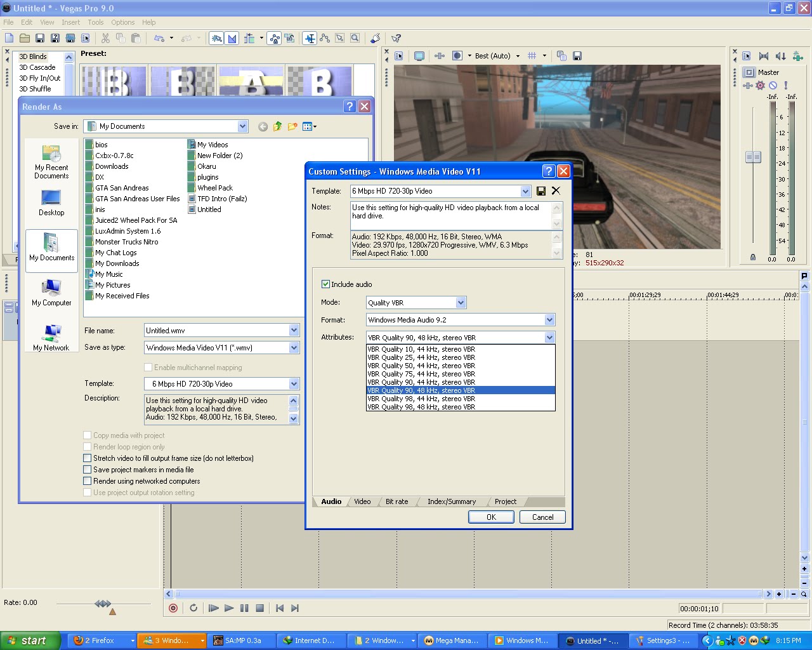The width and height of the screenshot is (812, 650).
Task: Check Render using networked computers
Action: pyautogui.click(x=88, y=481)
